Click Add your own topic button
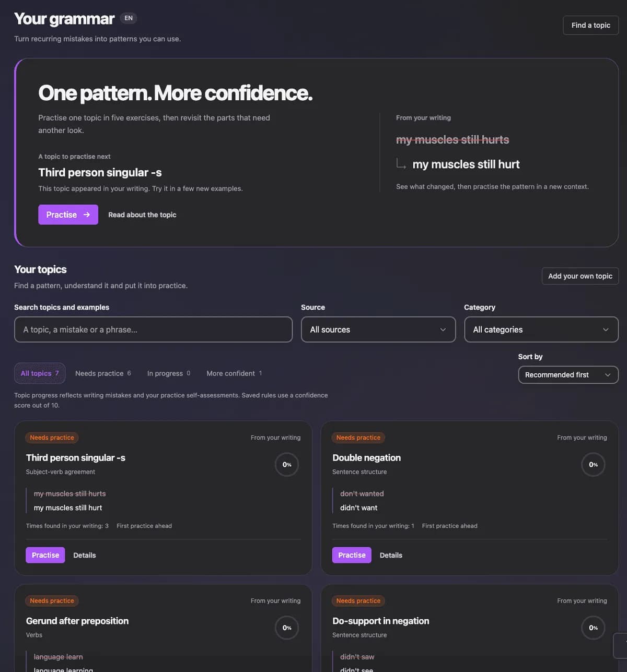The image size is (627, 672). pyautogui.click(x=580, y=276)
